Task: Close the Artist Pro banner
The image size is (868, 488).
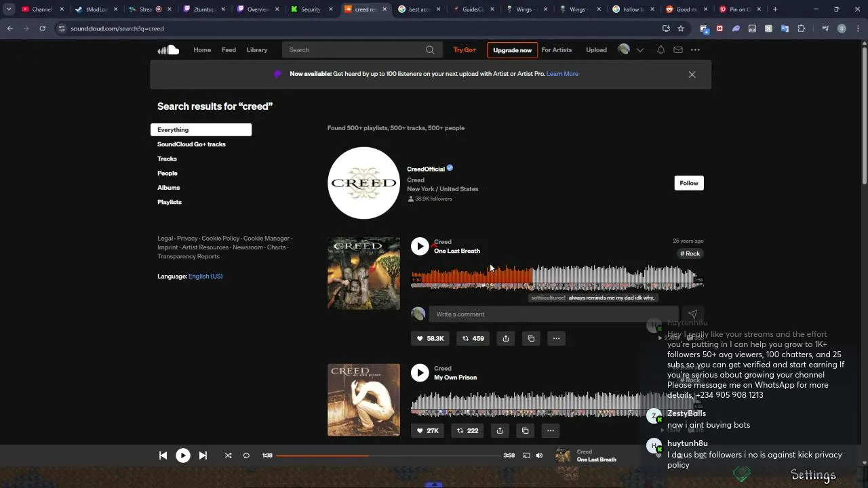Action: tap(692, 75)
